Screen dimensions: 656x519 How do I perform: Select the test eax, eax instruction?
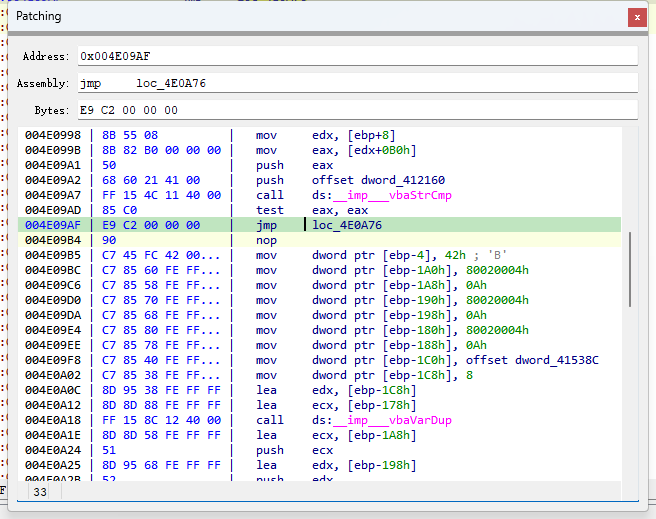pos(320,210)
